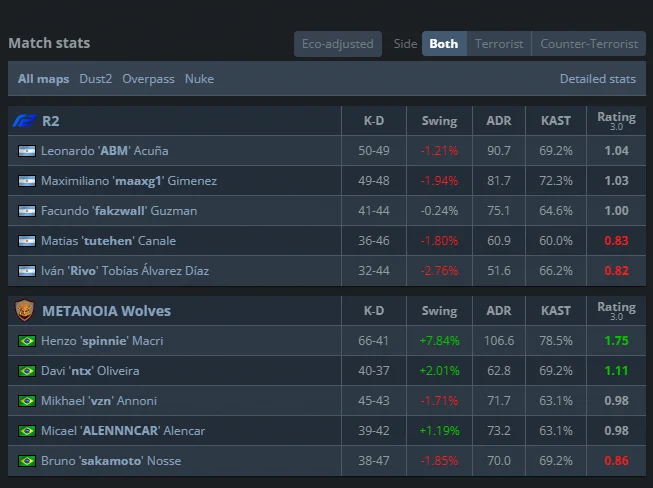This screenshot has width=653, height=488.
Task: Open Mikhael 'vzn' Annoni profile
Action: [99, 401]
